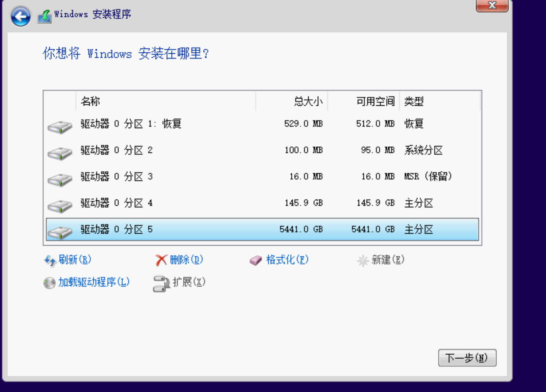Click total size value 100.0 MB

304,150
